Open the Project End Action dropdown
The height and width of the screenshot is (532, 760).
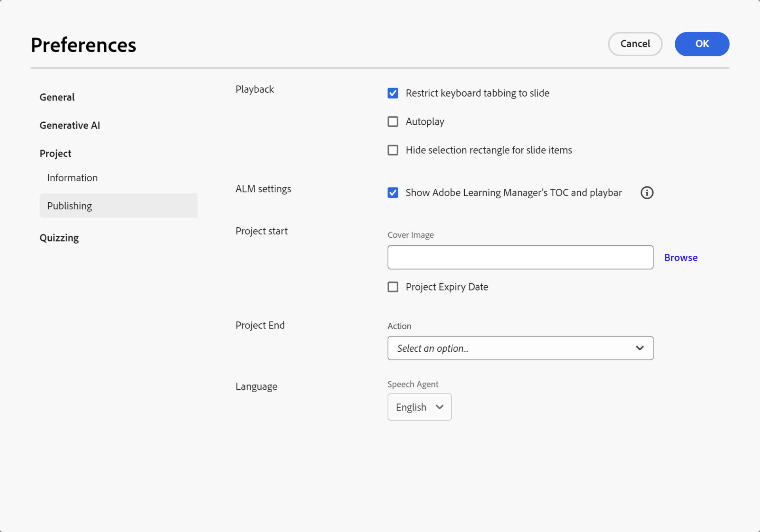(x=520, y=348)
